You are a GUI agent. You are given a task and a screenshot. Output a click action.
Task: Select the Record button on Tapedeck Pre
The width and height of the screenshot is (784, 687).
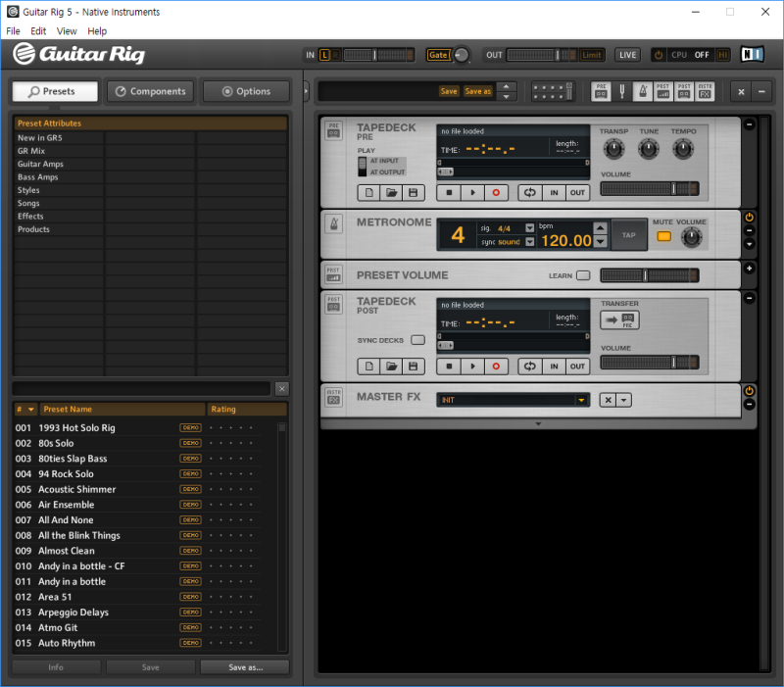[495, 192]
